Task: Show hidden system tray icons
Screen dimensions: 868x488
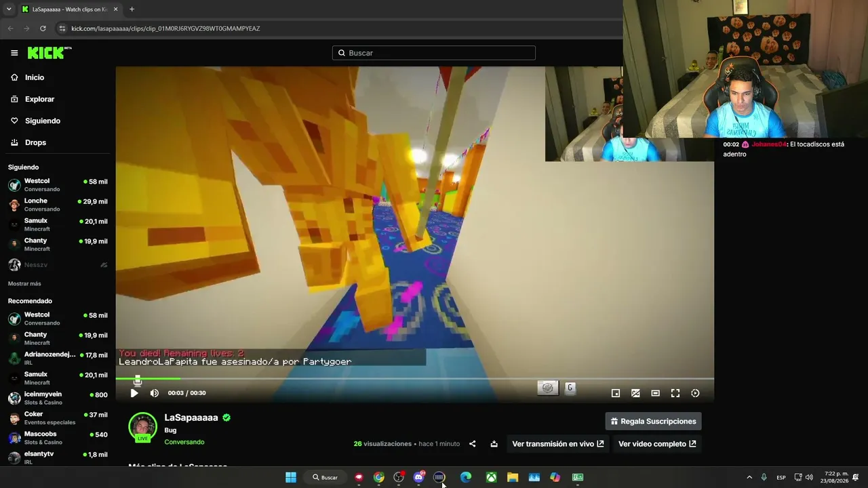Action: (x=749, y=477)
